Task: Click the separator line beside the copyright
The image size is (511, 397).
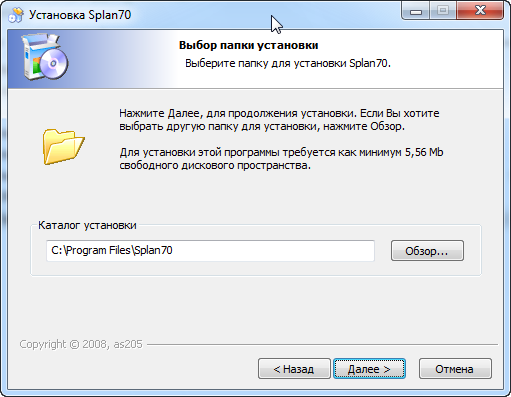Action: click(322, 344)
